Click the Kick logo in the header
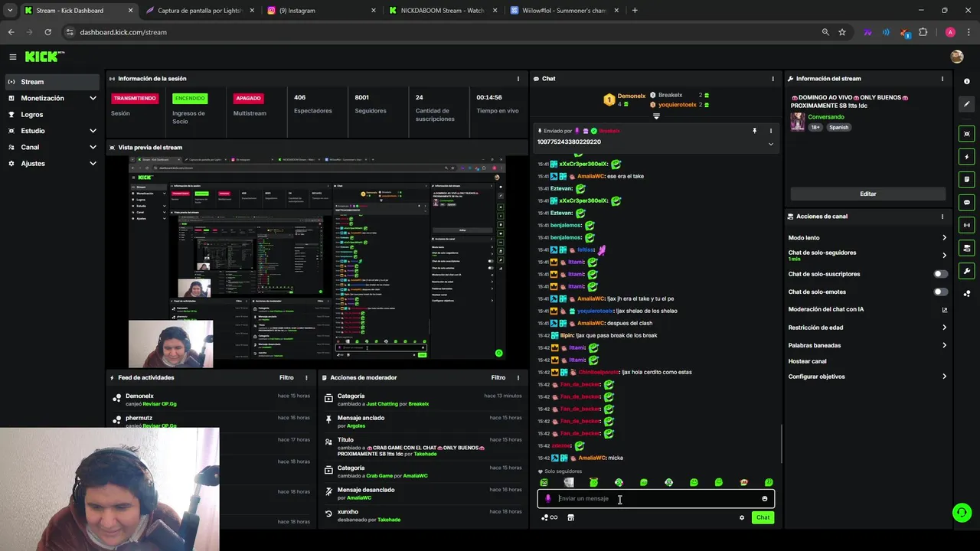The width and height of the screenshot is (980, 551). (x=44, y=57)
